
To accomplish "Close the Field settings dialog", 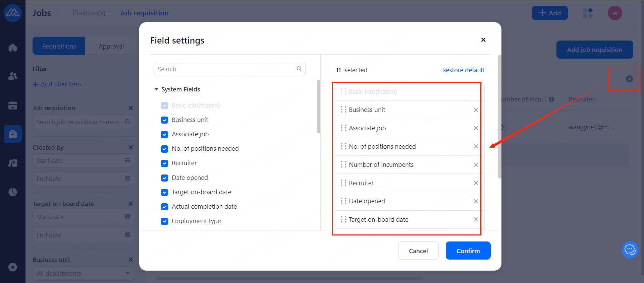I will tap(483, 40).
